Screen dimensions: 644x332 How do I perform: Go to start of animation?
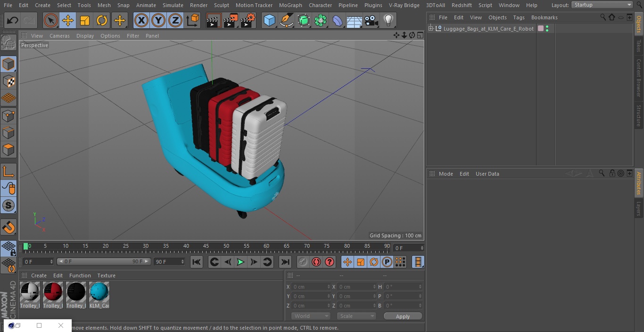coord(197,262)
